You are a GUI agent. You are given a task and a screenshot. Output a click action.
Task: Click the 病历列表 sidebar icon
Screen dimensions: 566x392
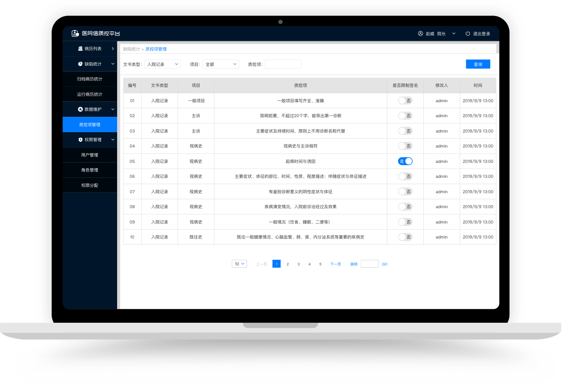pyautogui.click(x=80, y=49)
